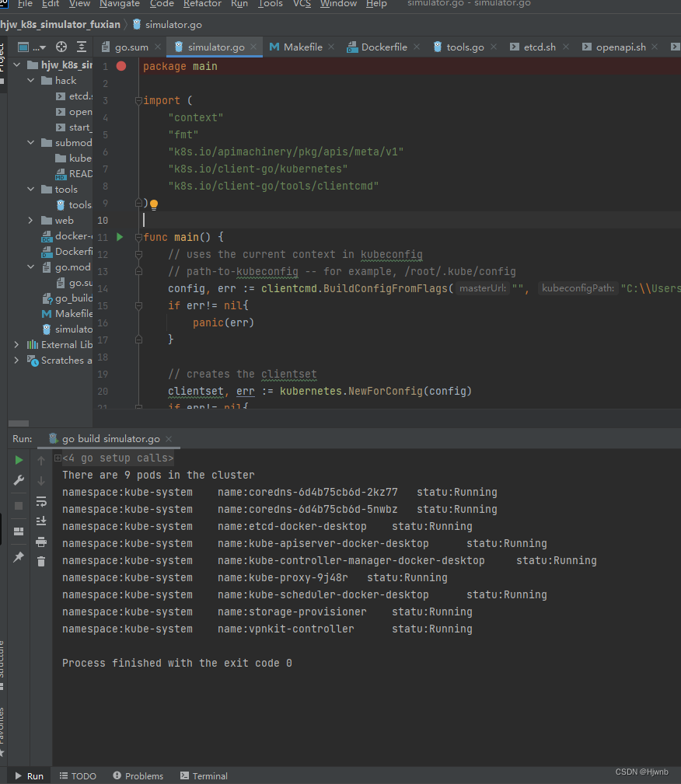Switch to tools.go tab
Viewport: 681px width, 784px height.
pyautogui.click(x=465, y=47)
